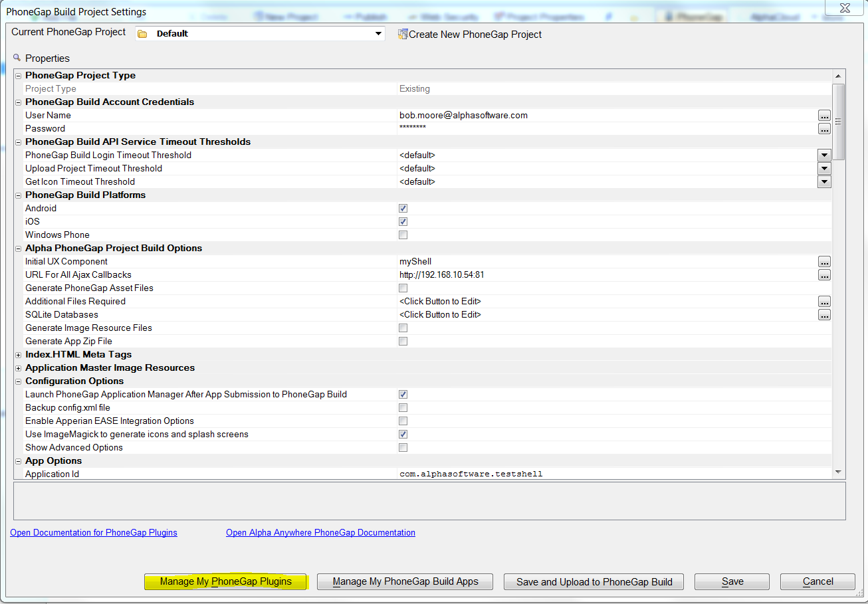Expand the Index.HTML Meta Tags section

[x=19, y=355]
